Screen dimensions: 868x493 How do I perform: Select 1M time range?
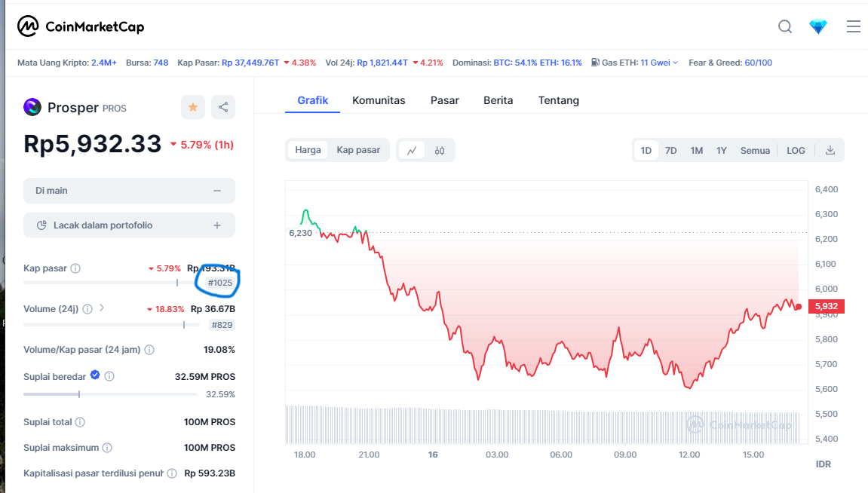point(696,151)
